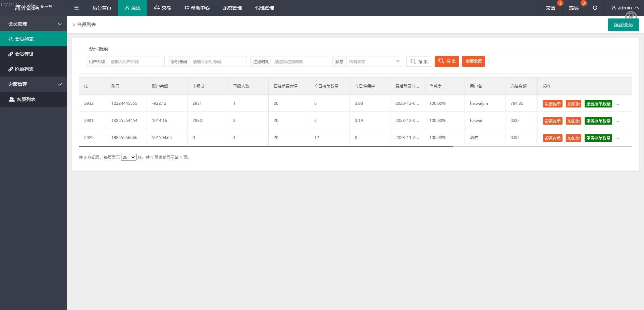Collapse the 客服管理 sidebar section
Viewport: 644px width, 310px height.
pyautogui.click(x=59, y=84)
